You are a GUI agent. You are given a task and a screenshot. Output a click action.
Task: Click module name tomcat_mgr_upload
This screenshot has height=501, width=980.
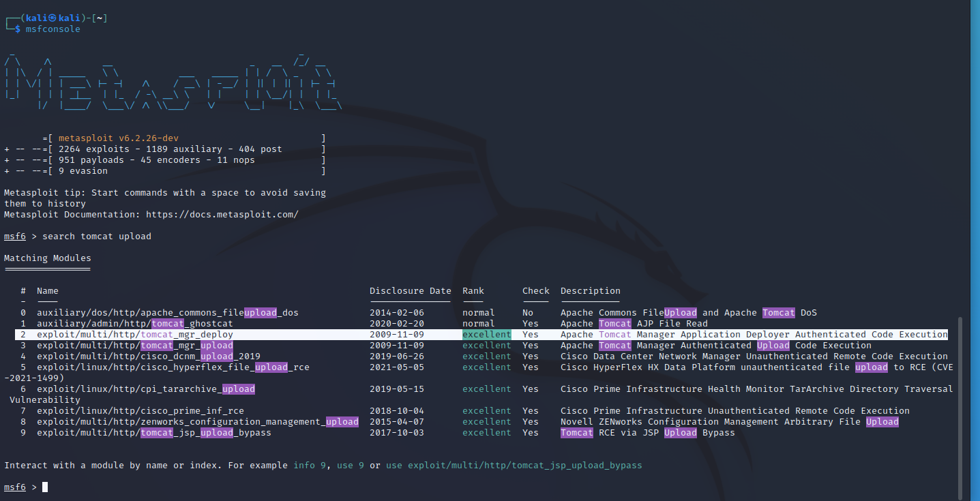coord(135,346)
